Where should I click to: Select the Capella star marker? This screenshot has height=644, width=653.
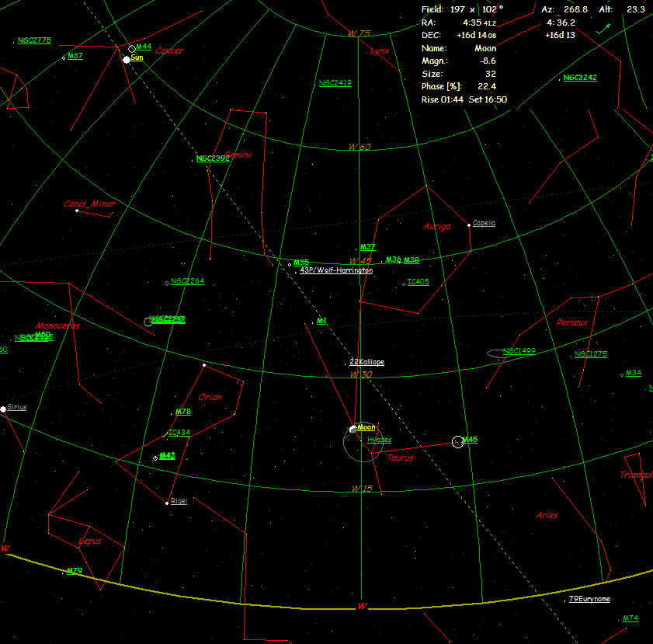[x=469, y=225]
